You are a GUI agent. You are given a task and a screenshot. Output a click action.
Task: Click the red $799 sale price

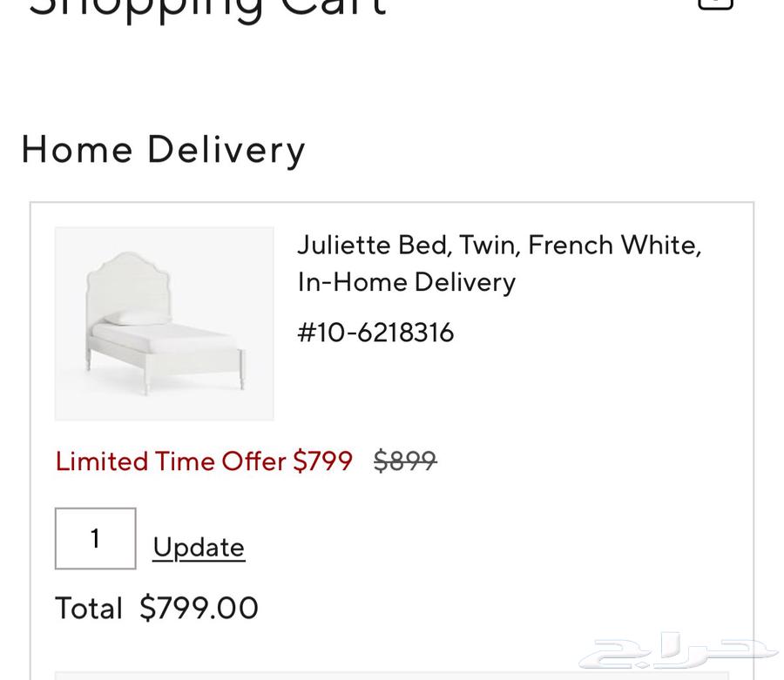coord(322,461)
